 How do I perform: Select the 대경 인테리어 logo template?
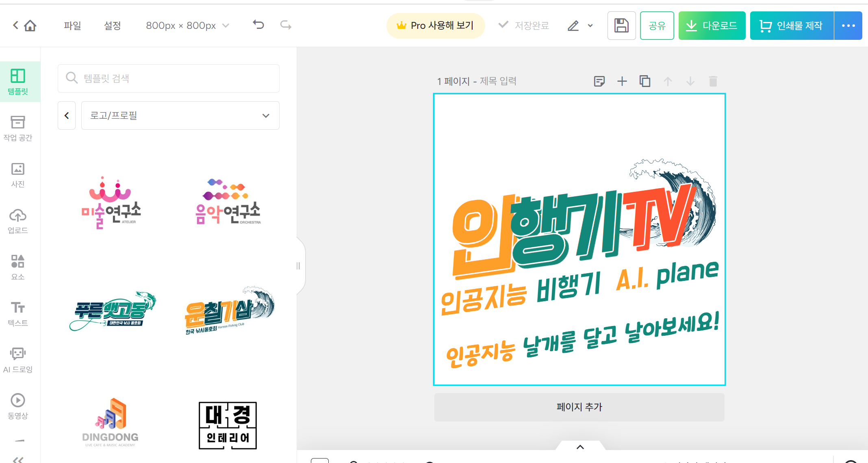[x=228, y=425]
